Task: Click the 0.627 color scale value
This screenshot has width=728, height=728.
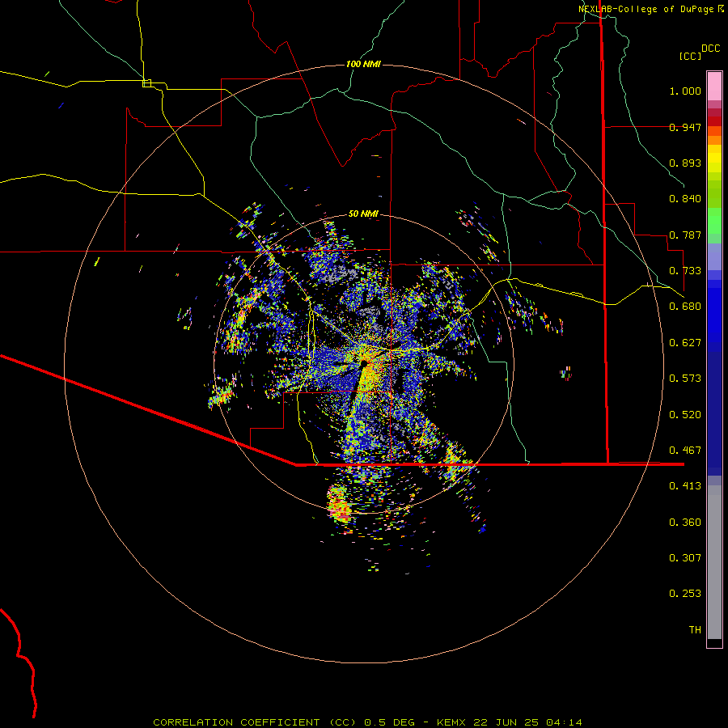Action: tap(685, 343)
